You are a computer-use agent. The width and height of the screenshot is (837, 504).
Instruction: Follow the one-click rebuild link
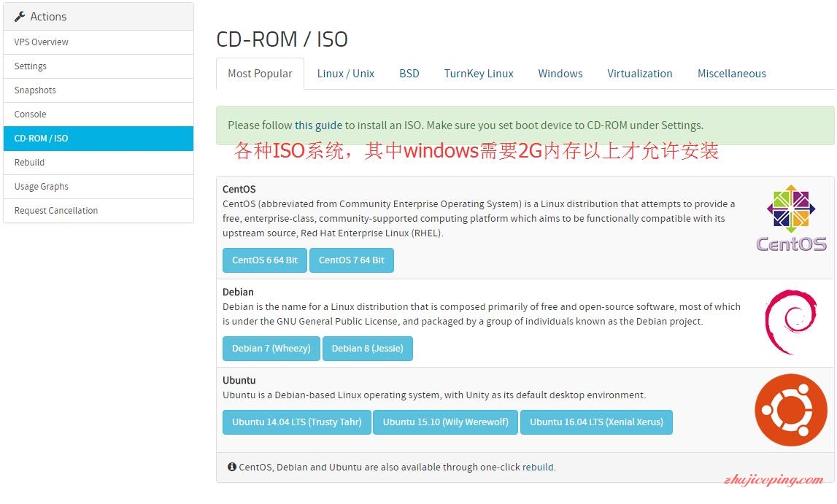tap(538, 468)
